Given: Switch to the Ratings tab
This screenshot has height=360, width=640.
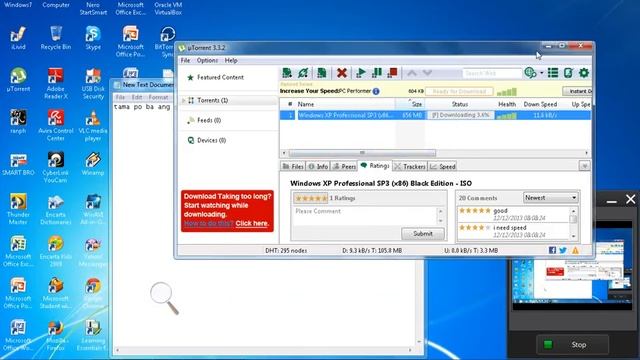Looking at the screenshot, I should click(x=375, y=166).
